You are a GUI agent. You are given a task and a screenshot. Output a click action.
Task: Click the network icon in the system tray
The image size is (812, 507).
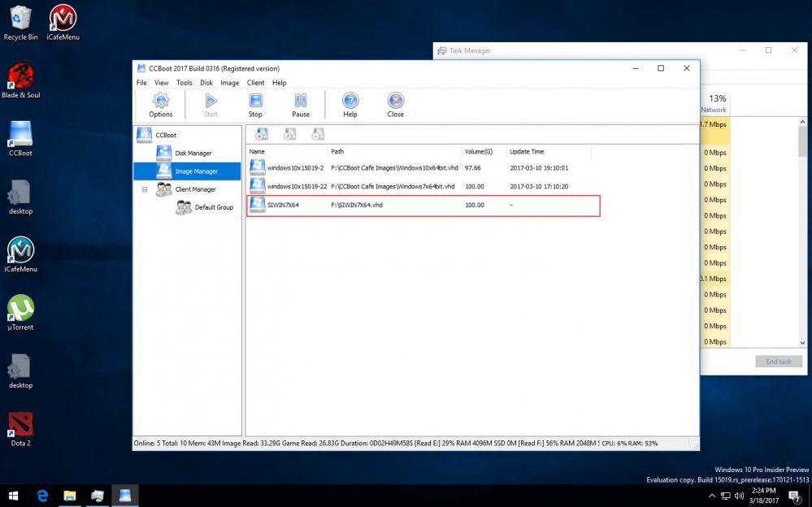[726, 496]
